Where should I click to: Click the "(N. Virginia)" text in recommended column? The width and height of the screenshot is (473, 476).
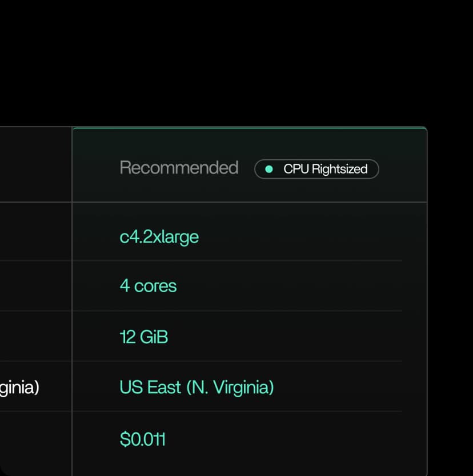[230, 388]
